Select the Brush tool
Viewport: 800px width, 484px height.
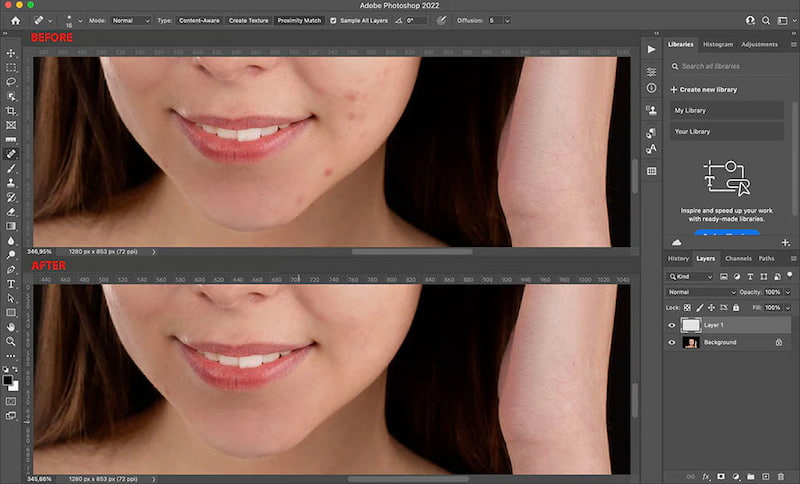point(11,168)
